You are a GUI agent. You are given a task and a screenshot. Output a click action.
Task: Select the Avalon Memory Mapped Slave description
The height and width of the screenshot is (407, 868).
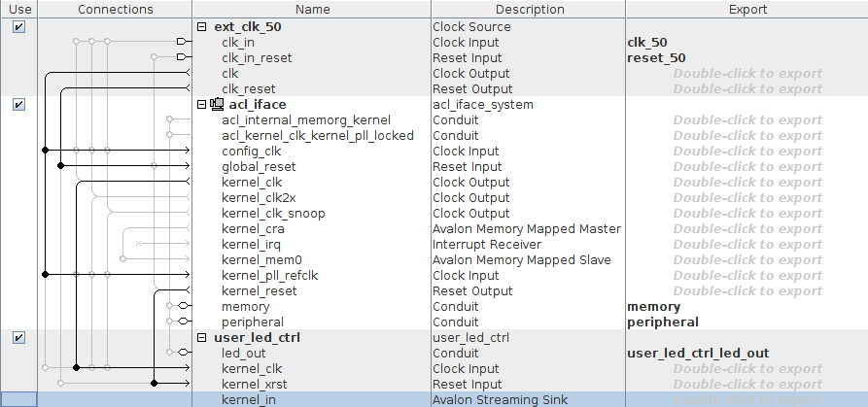tap(521, 260)
